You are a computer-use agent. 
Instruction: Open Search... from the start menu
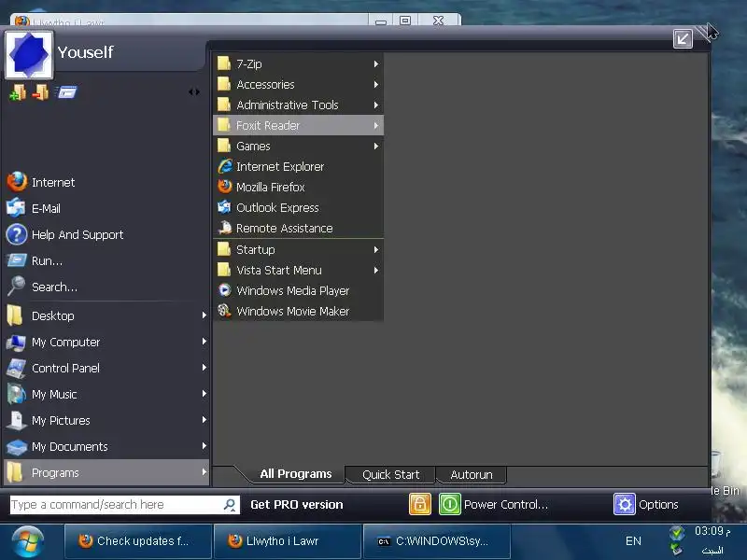106,287
